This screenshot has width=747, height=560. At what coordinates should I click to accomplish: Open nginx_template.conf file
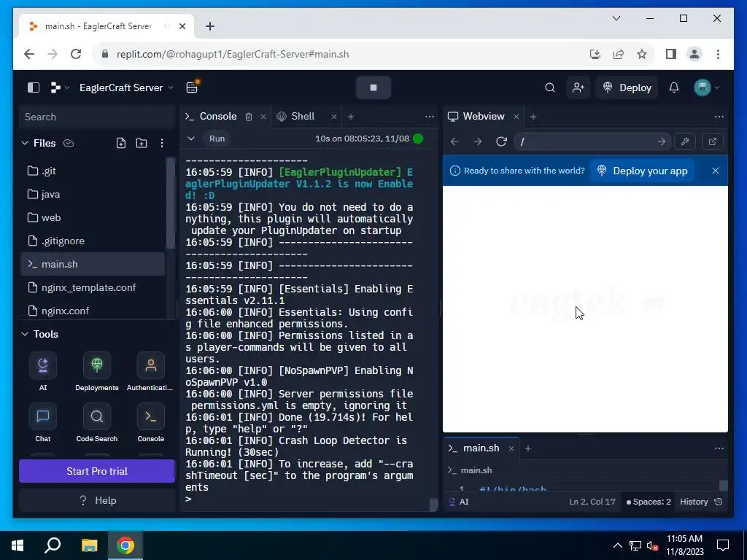pos(93,287)
